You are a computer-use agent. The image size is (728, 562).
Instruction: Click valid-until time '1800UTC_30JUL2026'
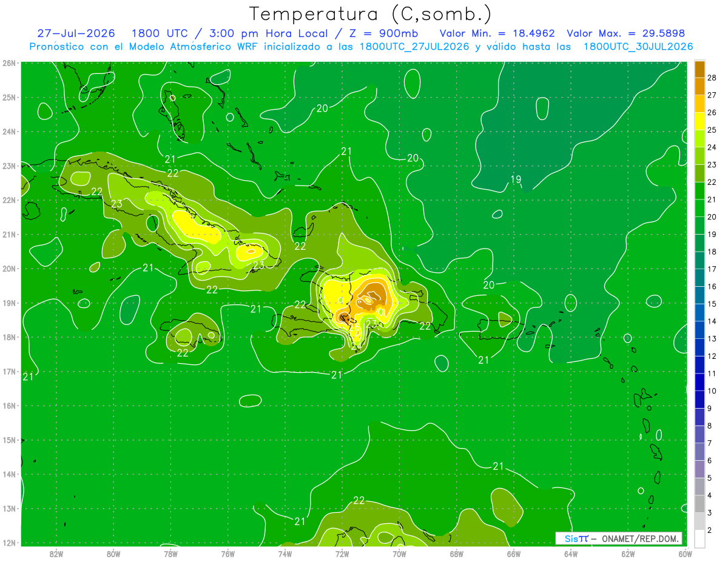638,47
